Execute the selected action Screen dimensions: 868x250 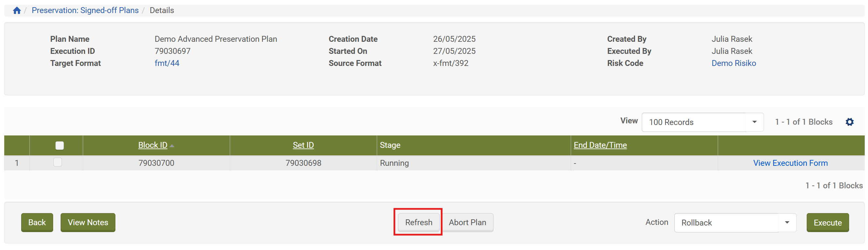point(827,223)
